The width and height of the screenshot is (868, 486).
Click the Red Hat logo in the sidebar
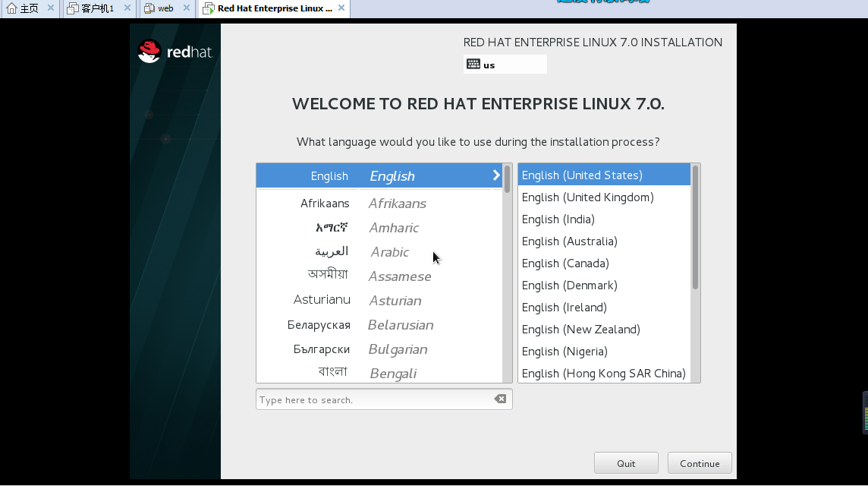pyautogui.click(x=175, y=52)
